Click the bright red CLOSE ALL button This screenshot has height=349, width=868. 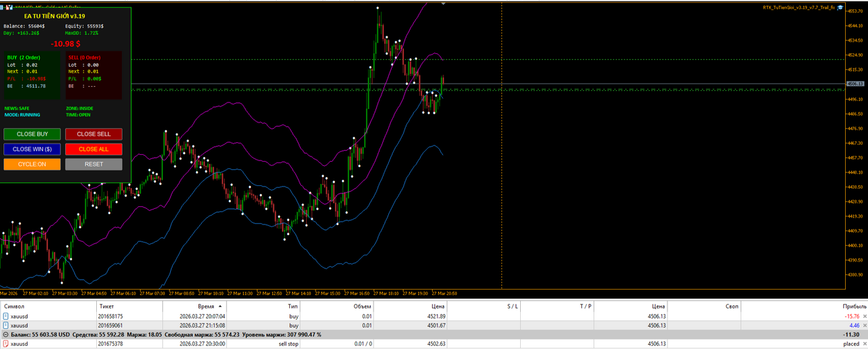[x=94, y=149]
